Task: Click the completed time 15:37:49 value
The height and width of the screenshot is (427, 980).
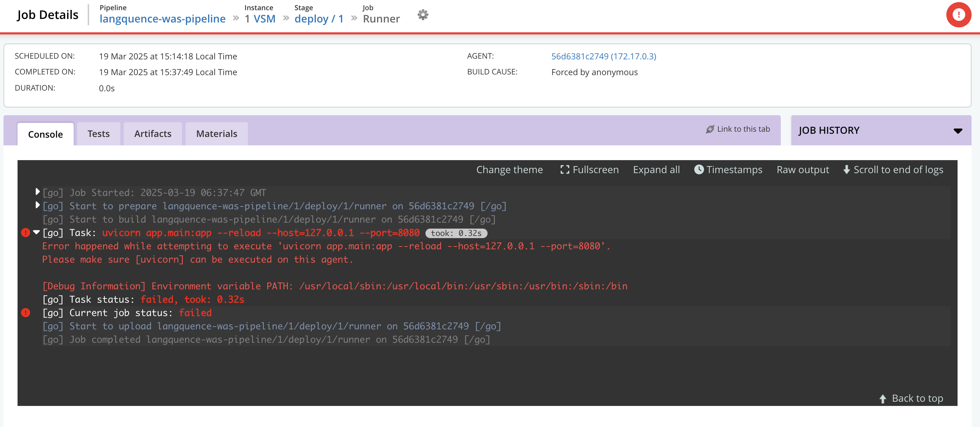Action: pyautogui.click(x=168, y=72)
